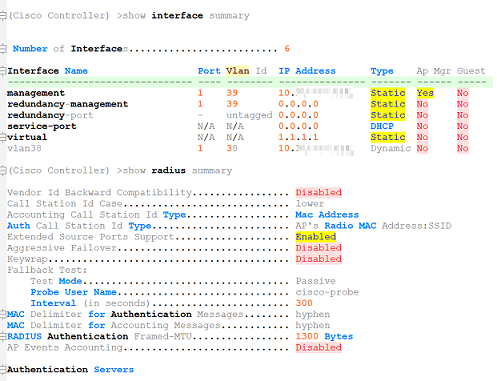Collapse fold marker next to Interface Name header
Viewport: 497px width, 381px height.
(x=3, y=71)
